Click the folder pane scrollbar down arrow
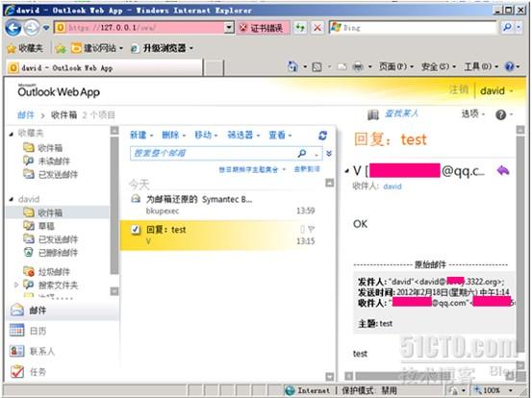The width and height of the screenshot is (532, 398). point(114,291)
